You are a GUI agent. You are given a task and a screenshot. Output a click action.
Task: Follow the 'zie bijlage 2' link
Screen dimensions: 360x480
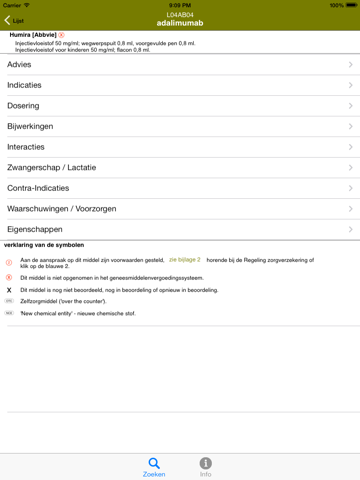click(x=185, y=260)
